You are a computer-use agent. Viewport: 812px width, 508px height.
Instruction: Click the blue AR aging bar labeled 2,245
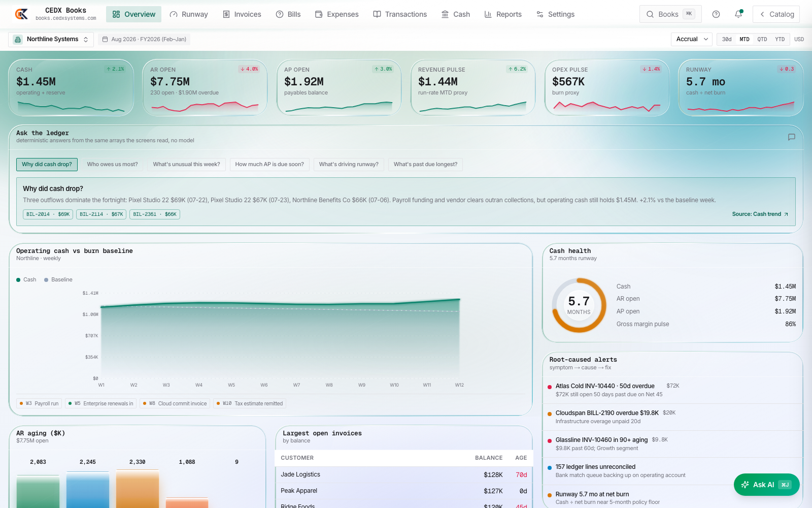point(88,490)
